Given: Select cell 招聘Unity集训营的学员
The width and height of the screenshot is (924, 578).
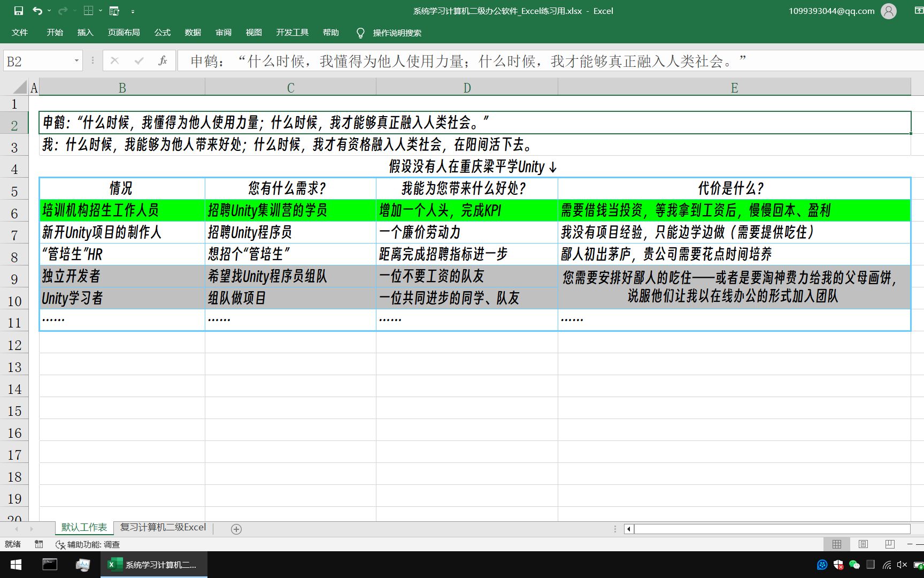Looking at the screenshot, I should point(290,210).
